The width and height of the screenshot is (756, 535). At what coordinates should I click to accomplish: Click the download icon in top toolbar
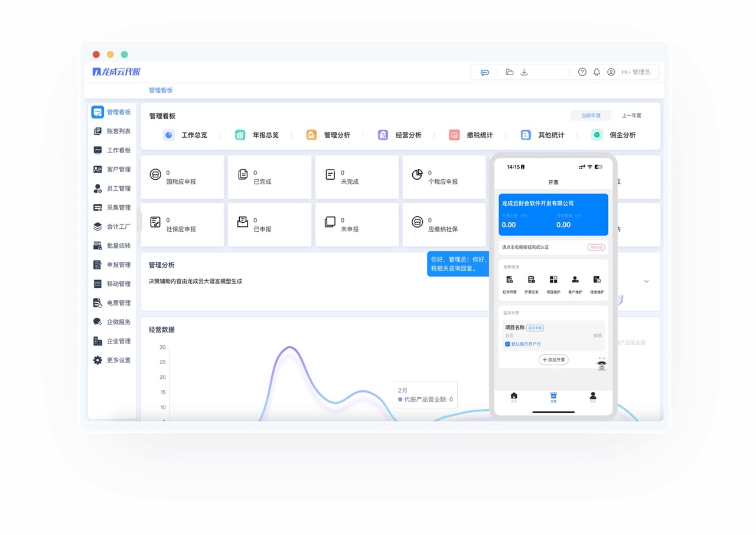[x=524, y=72]
